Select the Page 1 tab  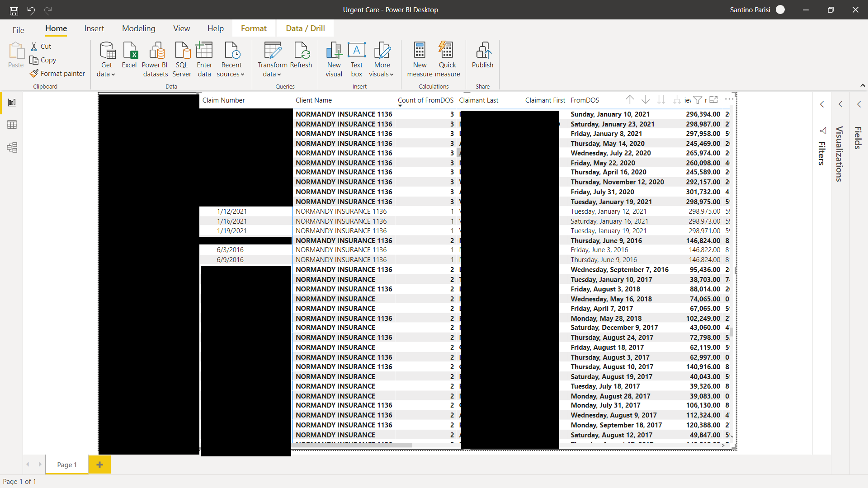tap(67, 465)
